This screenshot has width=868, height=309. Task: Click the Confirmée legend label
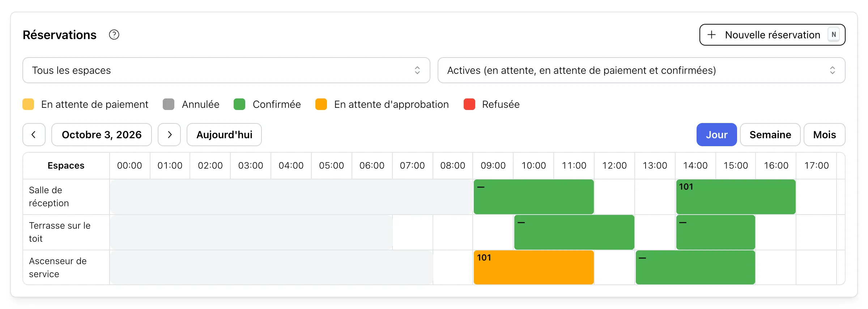click(x=277, y=104)
